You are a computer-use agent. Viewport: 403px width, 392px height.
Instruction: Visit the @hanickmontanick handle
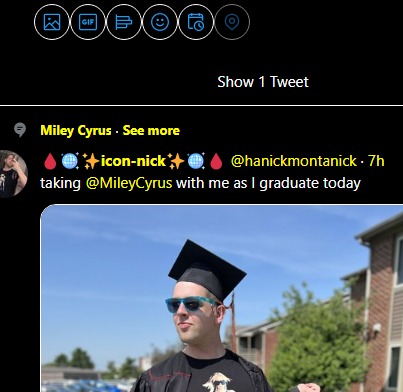294,161
